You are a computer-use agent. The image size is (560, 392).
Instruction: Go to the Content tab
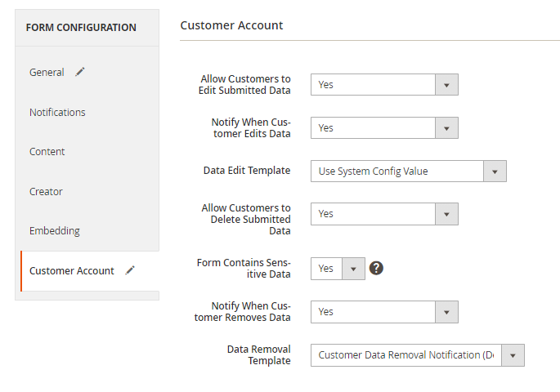click(x=47, y=151)
